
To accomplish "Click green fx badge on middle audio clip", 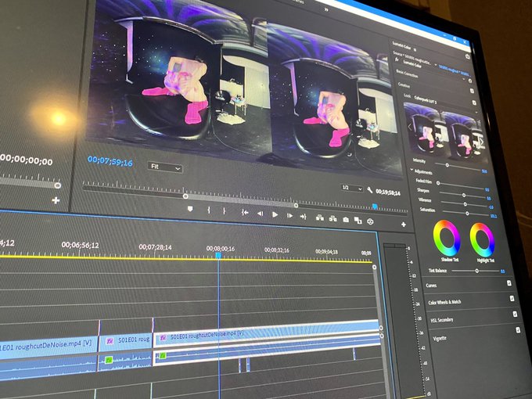I will (x=109, y=359).
